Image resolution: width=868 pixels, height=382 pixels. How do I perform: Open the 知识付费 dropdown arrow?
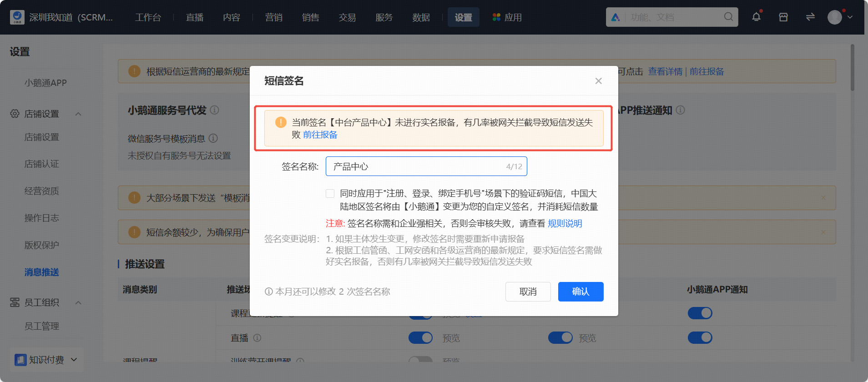[74, 360]
